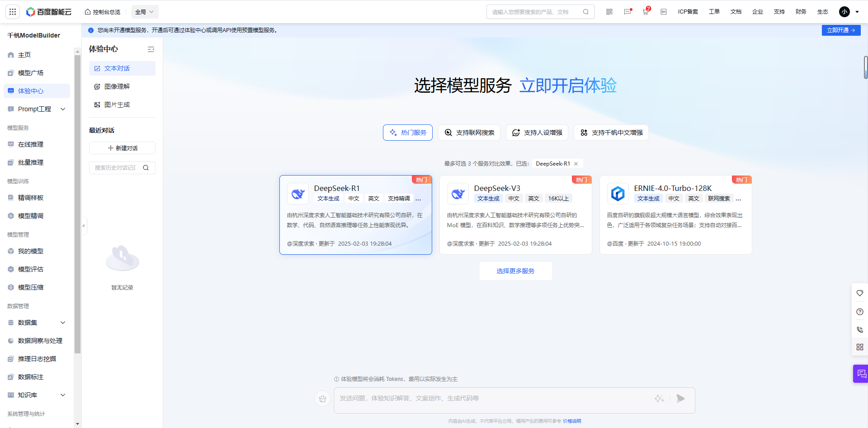Open the apps grid menu icon
Viewport: 868px width, 428px height.
pos(13,12)
